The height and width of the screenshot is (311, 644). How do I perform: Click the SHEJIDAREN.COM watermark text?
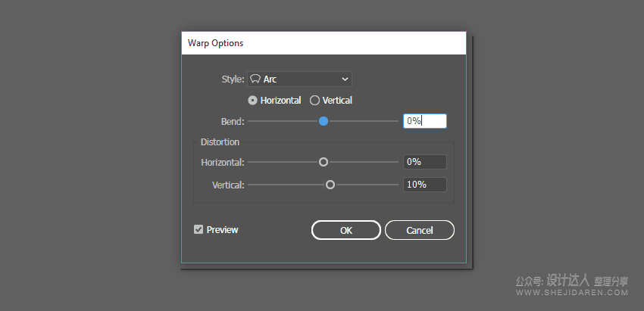[586, 292]
